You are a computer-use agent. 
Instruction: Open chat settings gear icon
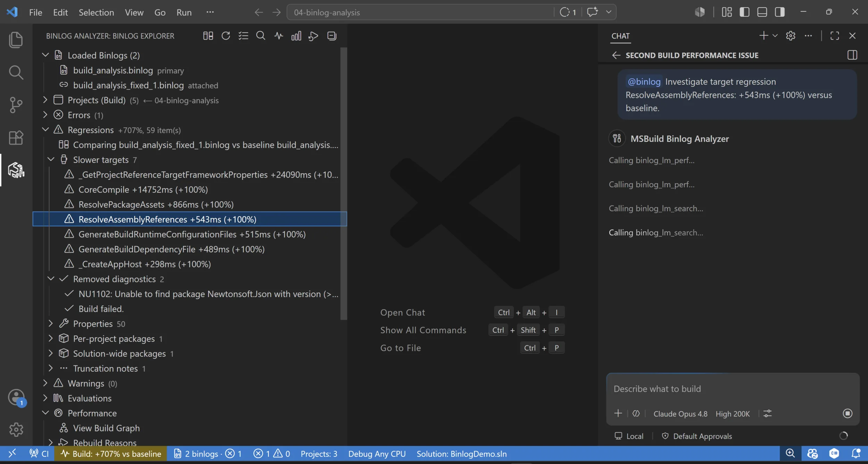[x=791, y=35]
